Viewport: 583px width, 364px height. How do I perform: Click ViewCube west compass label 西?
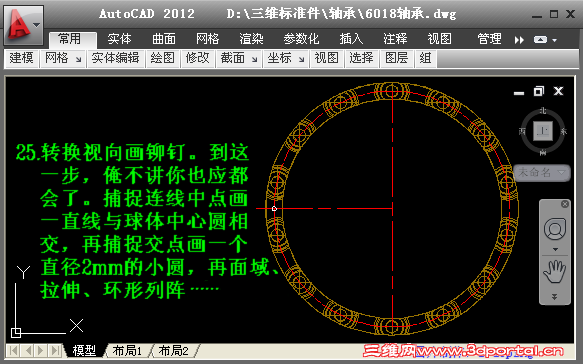coord(522,131)
